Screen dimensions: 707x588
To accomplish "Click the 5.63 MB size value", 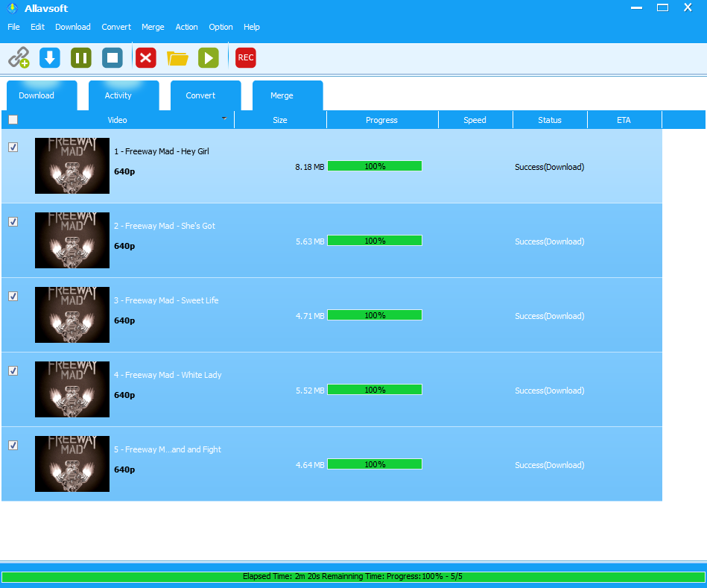I will (x=310, y=241).
